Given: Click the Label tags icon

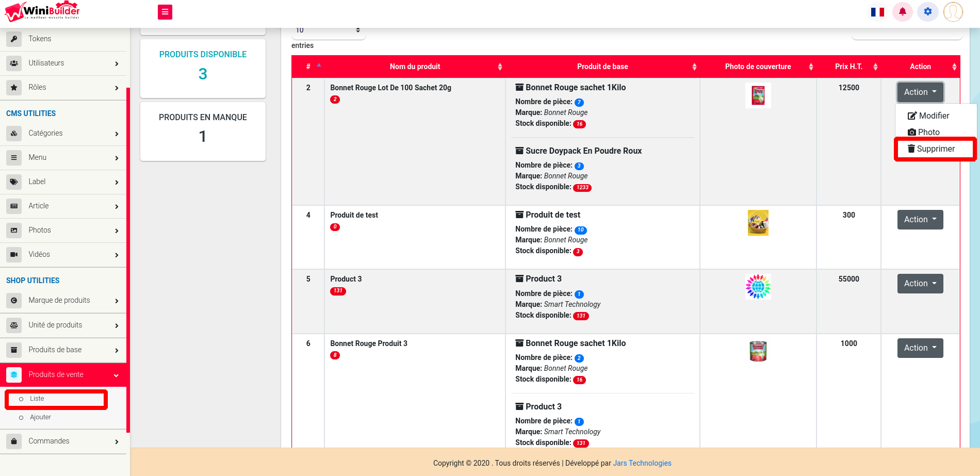Looking at the screenshot, I should coord(14,182).
